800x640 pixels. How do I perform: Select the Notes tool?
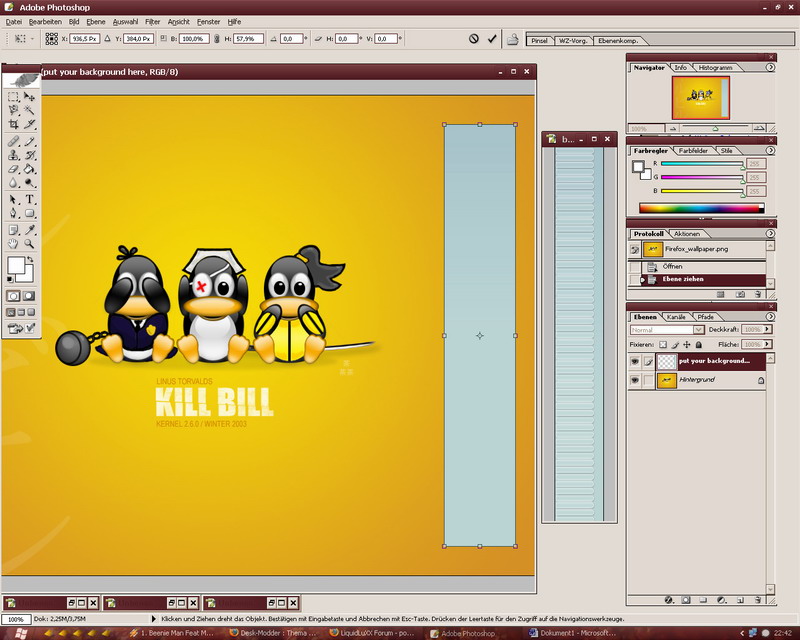pos(14,230)
